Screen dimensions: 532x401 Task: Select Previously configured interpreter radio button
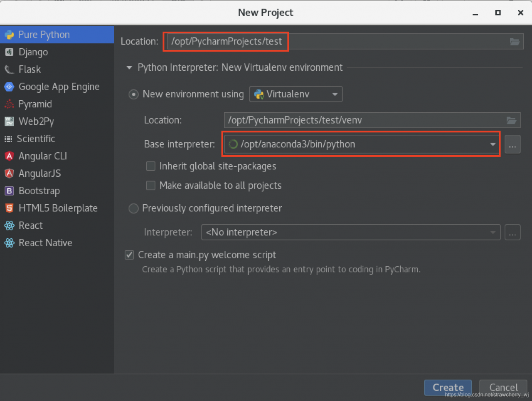(133, 208)
